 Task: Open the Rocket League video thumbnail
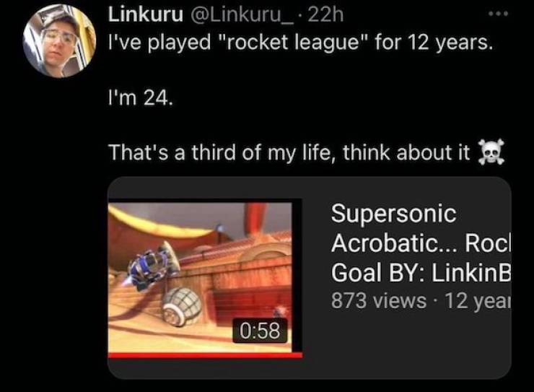tap(205, 277)
